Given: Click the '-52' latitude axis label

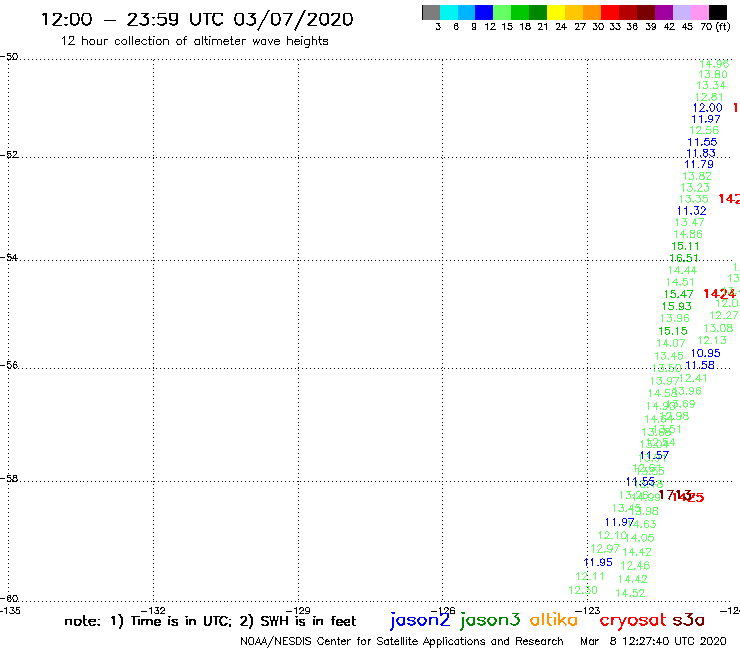Looking at the screenshot, I should click(x=9, y=155).
